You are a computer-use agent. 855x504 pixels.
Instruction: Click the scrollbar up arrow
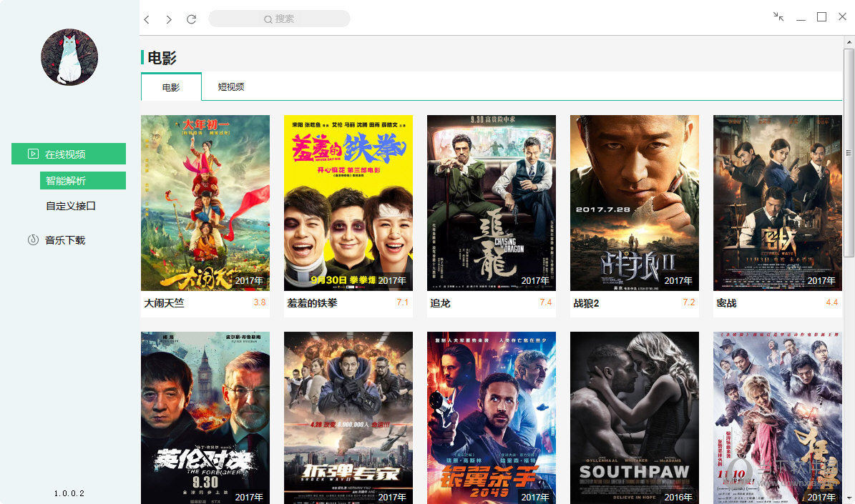[849, 42]
